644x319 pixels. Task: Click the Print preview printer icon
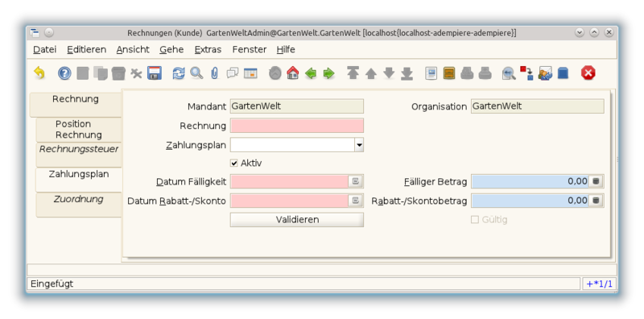(x=467, y=73)
